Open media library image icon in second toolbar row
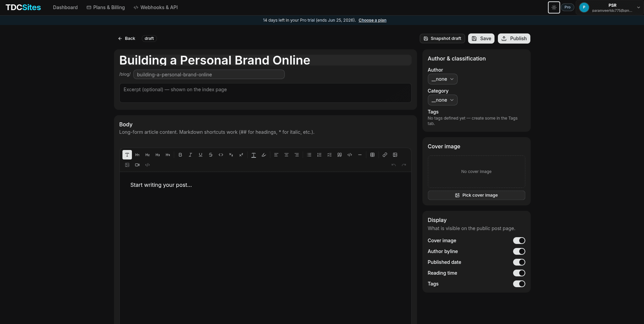This screenshot has width=644, height=324. (127, 165)
